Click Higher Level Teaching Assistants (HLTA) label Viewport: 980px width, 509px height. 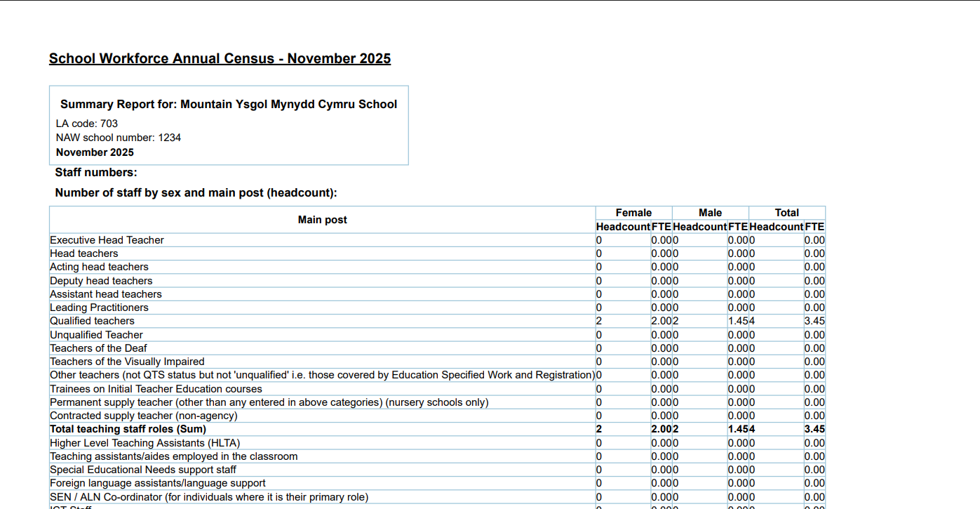tap(145, 443)
